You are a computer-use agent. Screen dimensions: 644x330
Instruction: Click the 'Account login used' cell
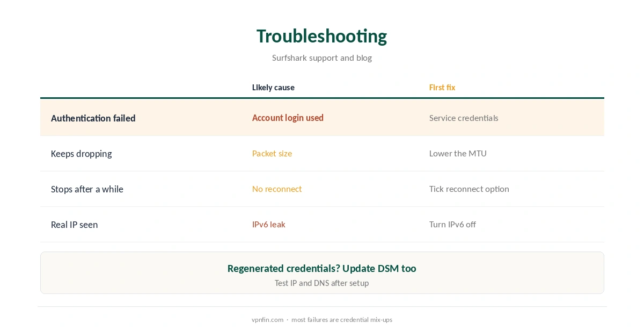(x=288, y=118)
